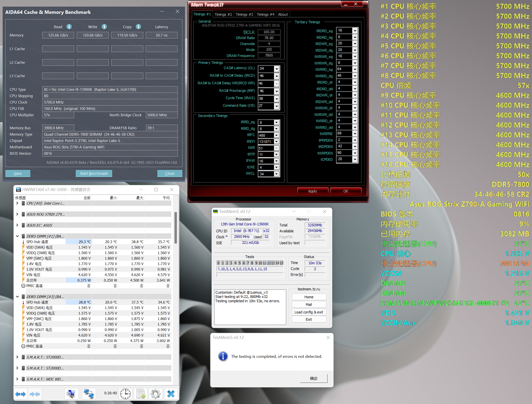Click the TestMem5 window title icon
The width and height of the screenshot is (532, 404).
[215, 211]
